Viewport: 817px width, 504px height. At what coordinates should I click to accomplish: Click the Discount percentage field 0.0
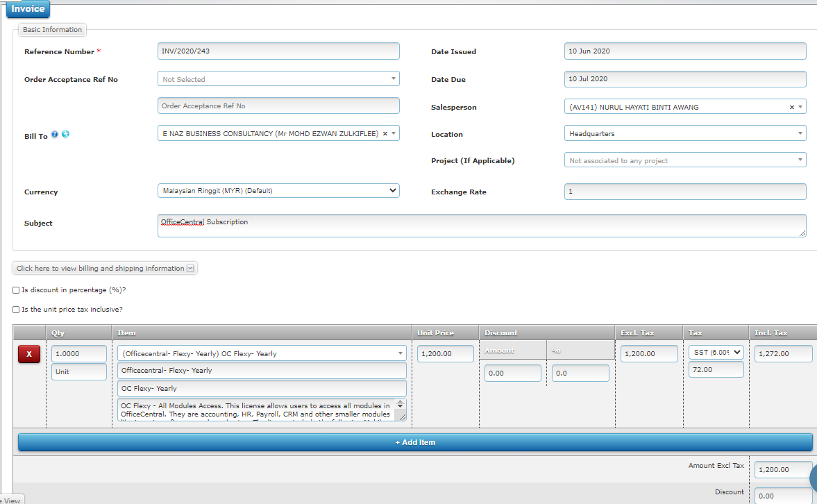[580, 373]
